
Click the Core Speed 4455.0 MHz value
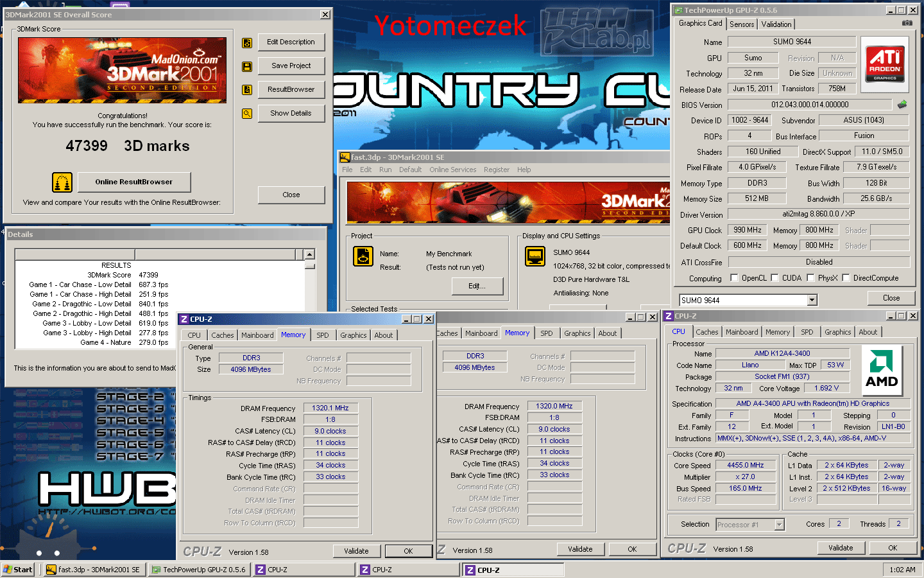point(745,466)
